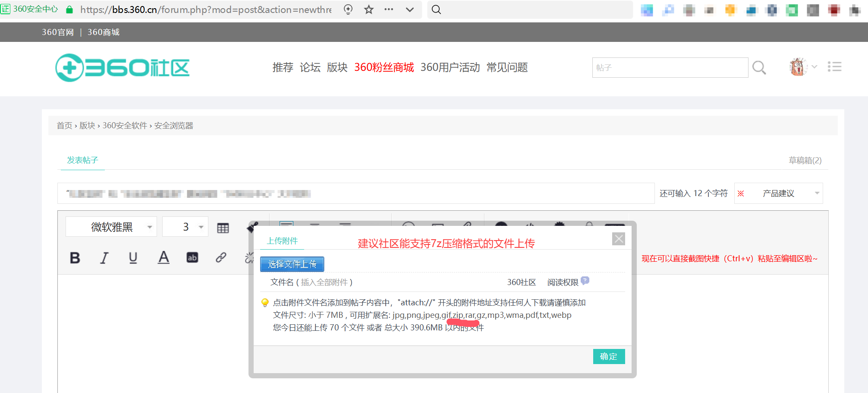Click the 选择文件上传 button
The height and width of the screenshot is (393, 868).
(292, 264)
